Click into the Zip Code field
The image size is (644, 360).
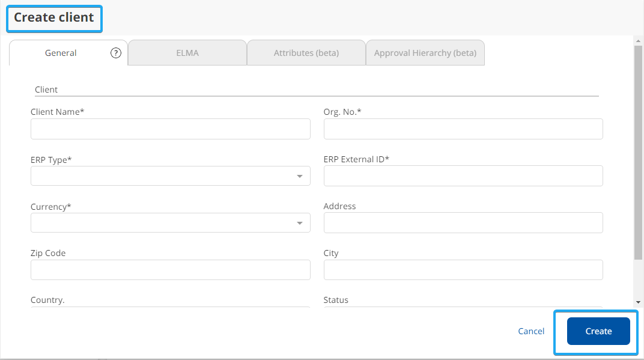170,270
